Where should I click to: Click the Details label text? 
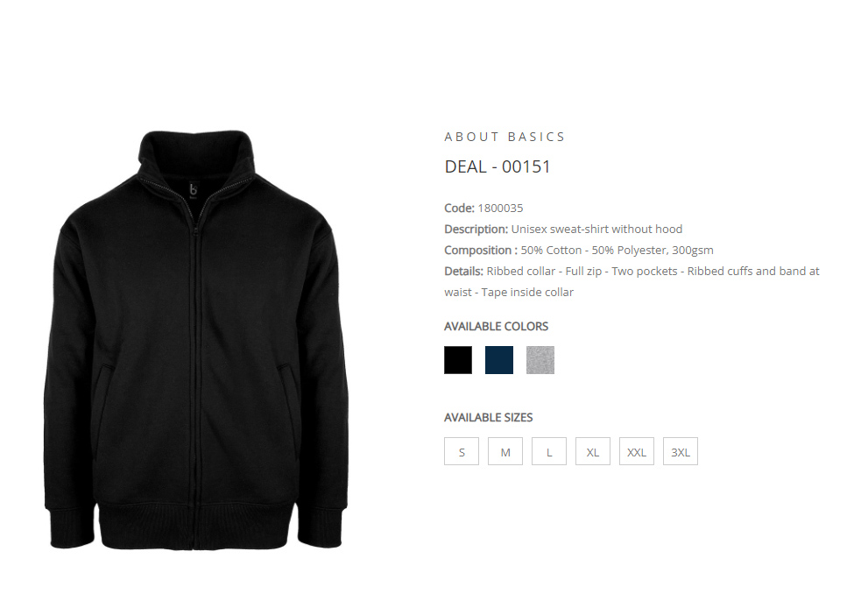tap(463, 272)
